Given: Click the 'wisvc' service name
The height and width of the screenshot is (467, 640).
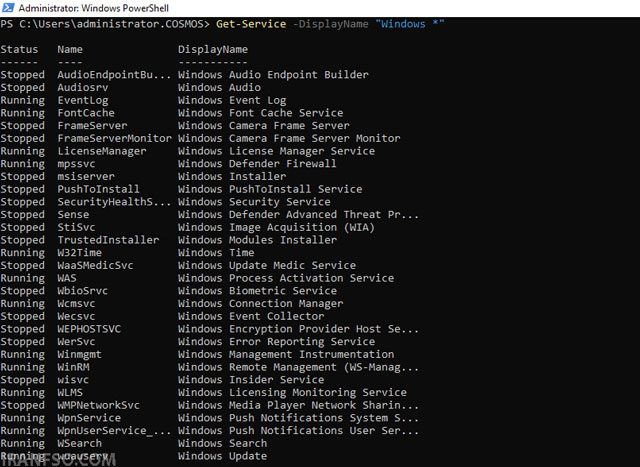Looking at the screenshot, I should [73, 380].
